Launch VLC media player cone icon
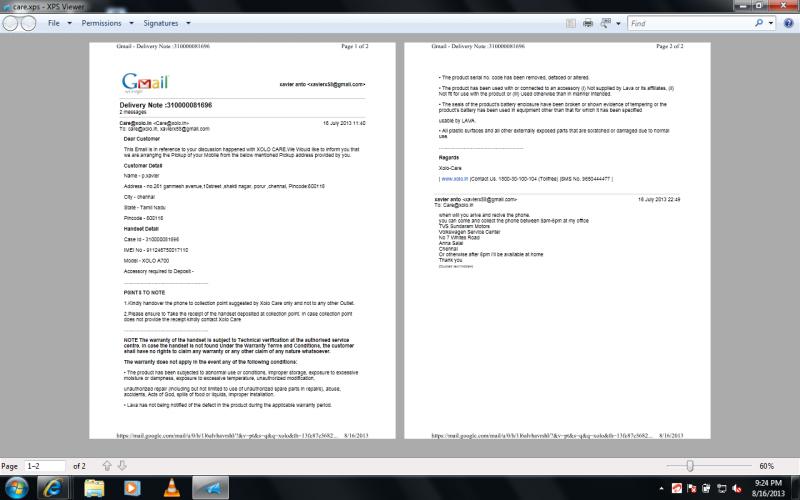 pos(172,488)
